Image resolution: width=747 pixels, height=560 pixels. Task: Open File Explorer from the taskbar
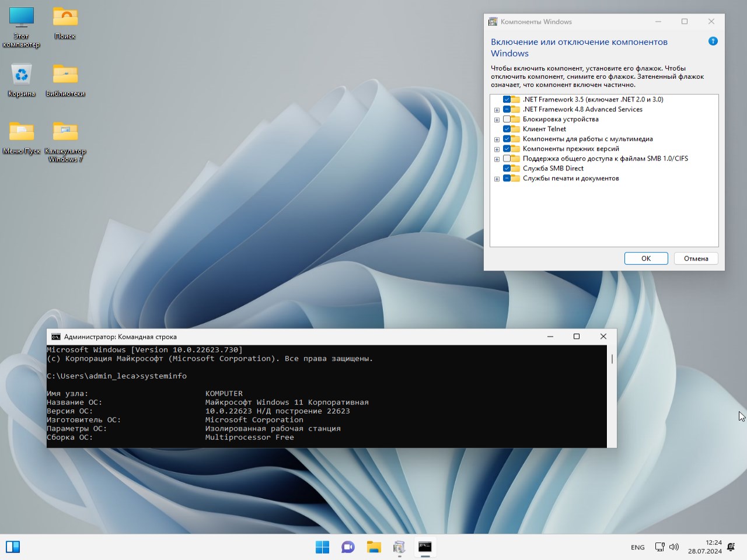(x=373, y=547)
